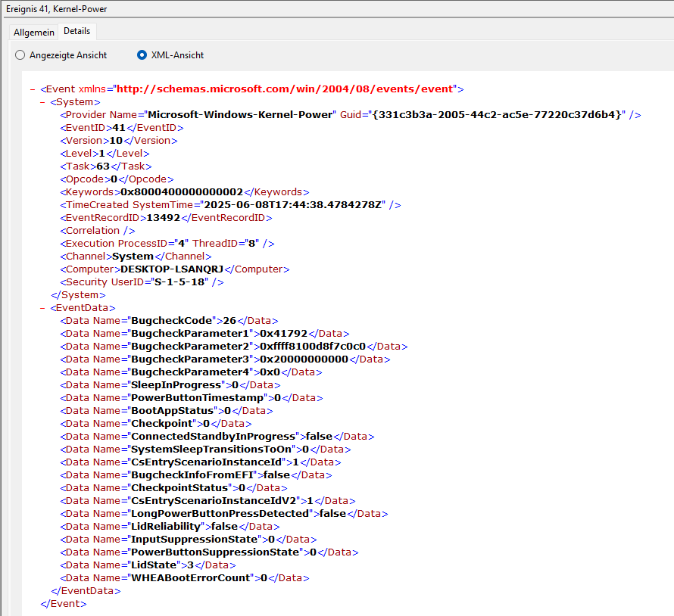Image resolution: width=674 pixels, height=616 pixels.
Task: Click the SystemSleepTransitionsToOn data line
Action: pyautogui.click(x=205, y=450)
